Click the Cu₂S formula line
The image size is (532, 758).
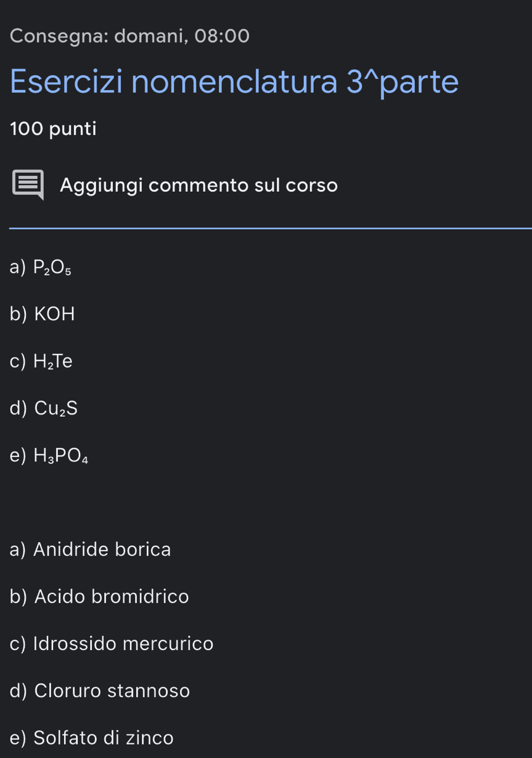(x=56, y=408)
